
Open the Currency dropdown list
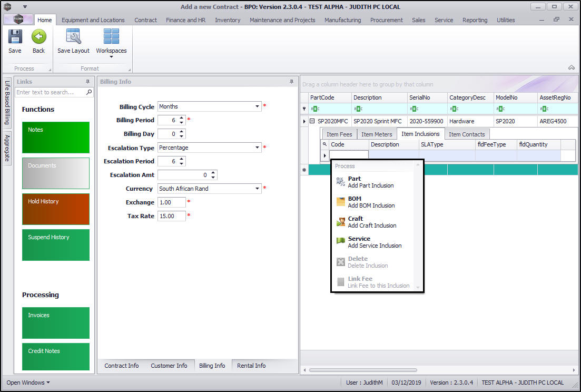pyautogui.click(x=258, y=189)
